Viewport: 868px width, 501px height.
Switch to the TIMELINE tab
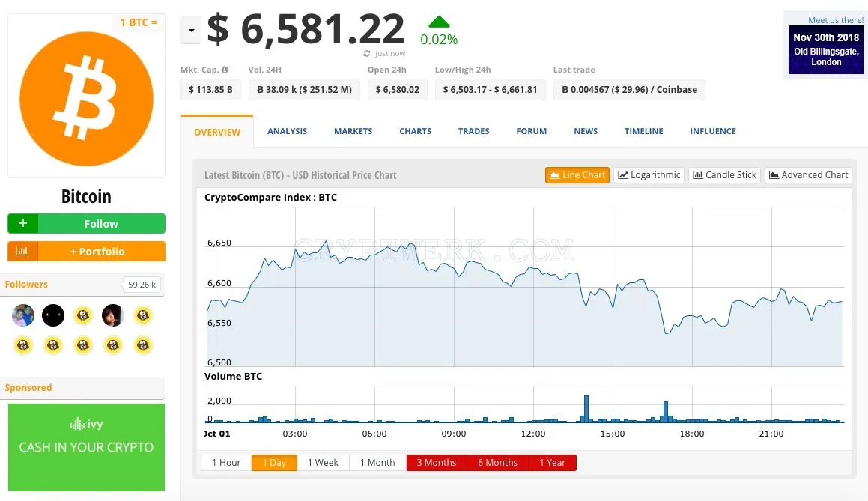[644, 131]
